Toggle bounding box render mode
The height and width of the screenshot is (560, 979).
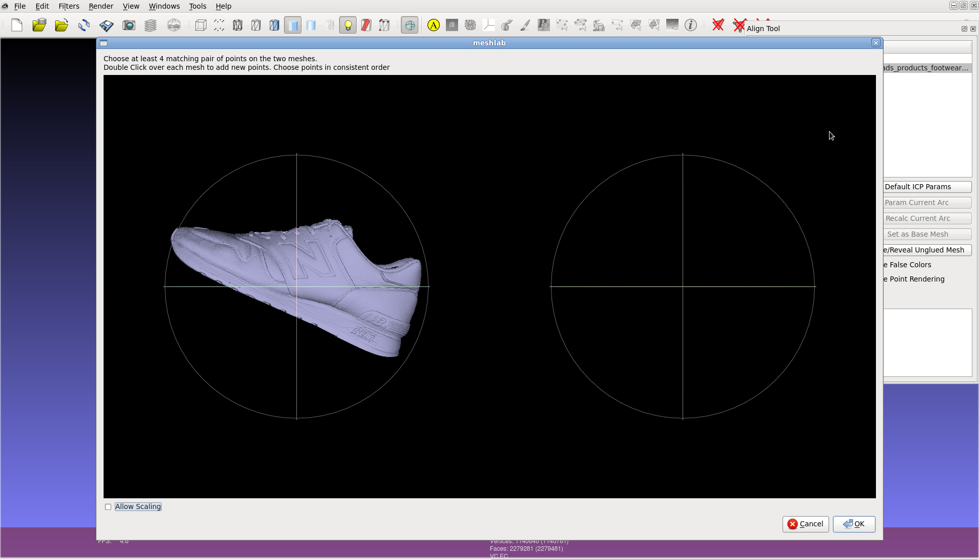201,25
